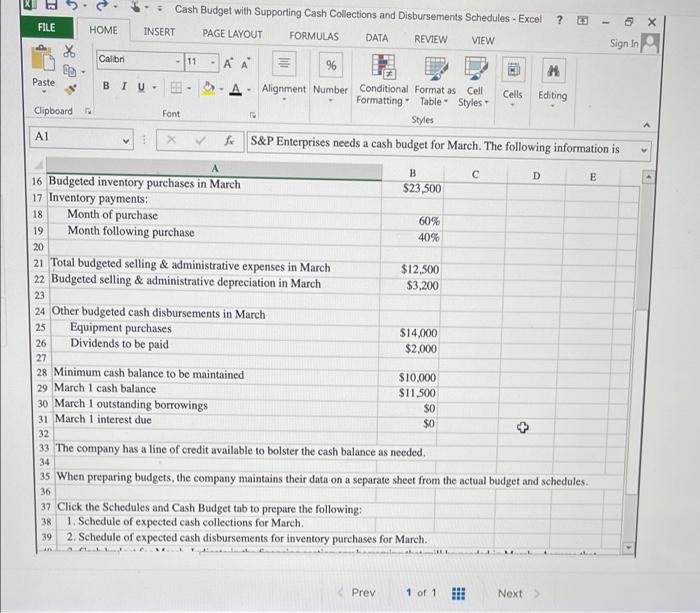
Task: Expand the font color dropdown arrow
Action: tap(249, 90)
